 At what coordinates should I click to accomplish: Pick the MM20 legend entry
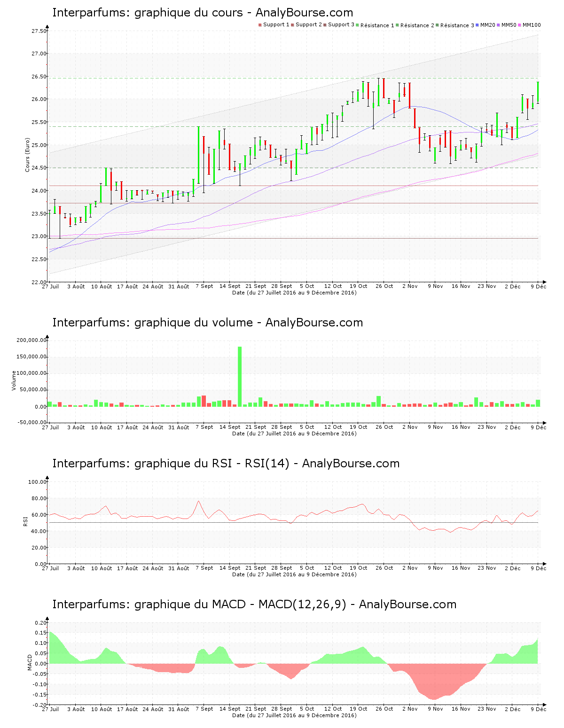coord(486,24)
